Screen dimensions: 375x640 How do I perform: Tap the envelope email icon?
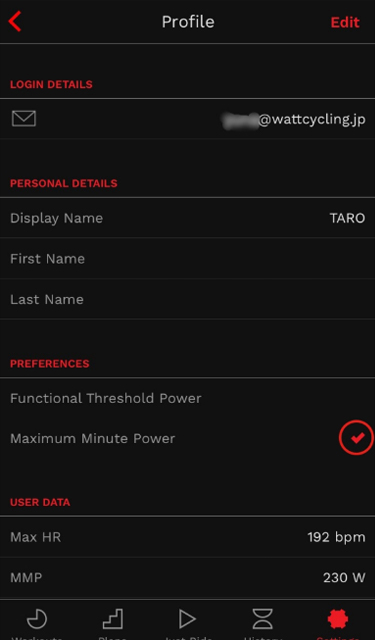[x=24, y=118]
